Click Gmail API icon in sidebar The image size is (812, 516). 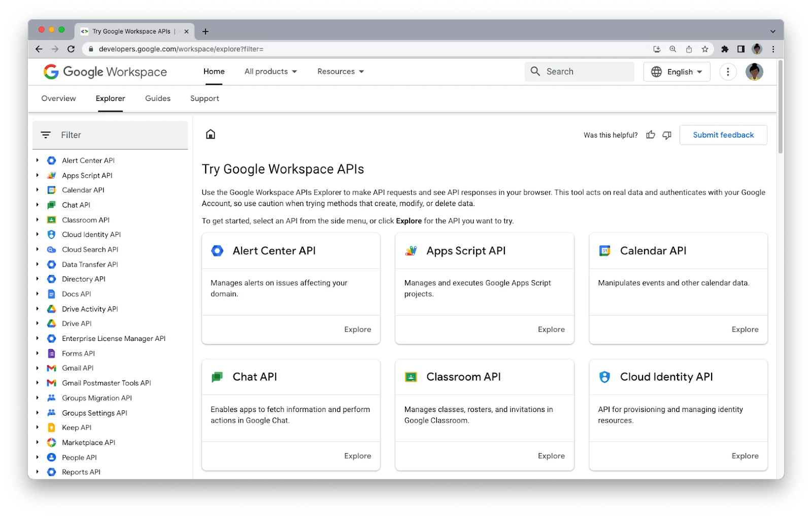coord(51,368)
